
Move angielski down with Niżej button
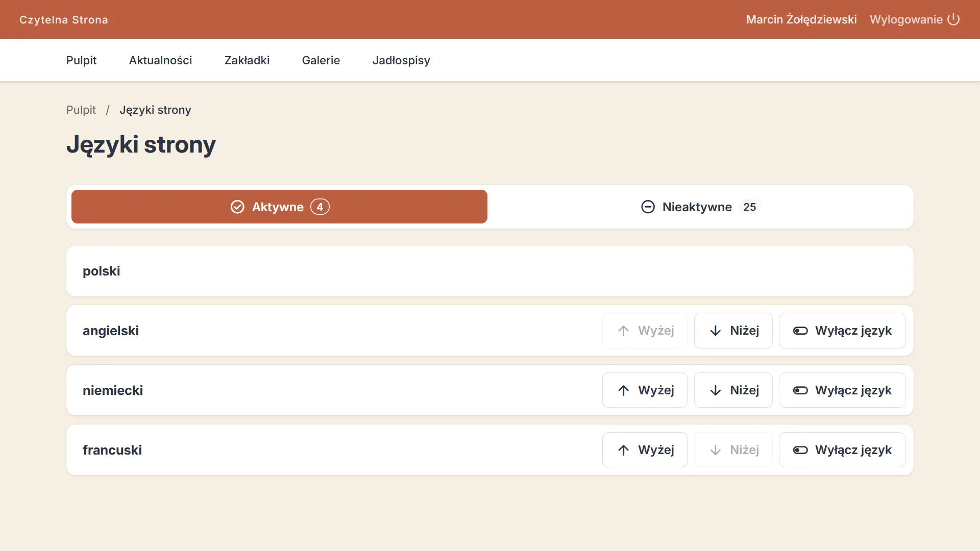point(733,331)
